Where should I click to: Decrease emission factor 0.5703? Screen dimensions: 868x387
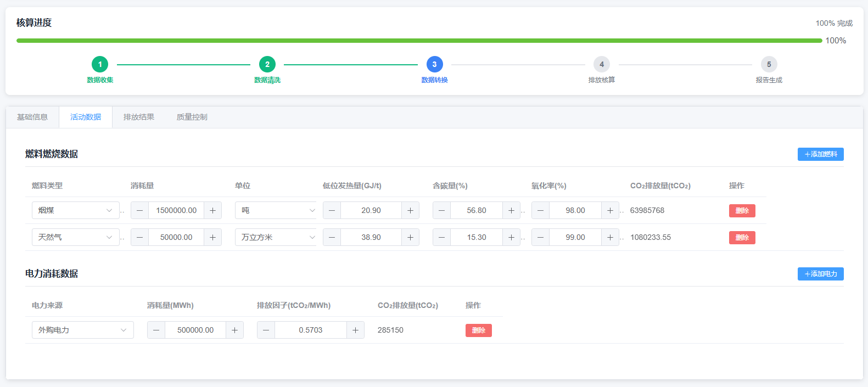coord(266,330)
